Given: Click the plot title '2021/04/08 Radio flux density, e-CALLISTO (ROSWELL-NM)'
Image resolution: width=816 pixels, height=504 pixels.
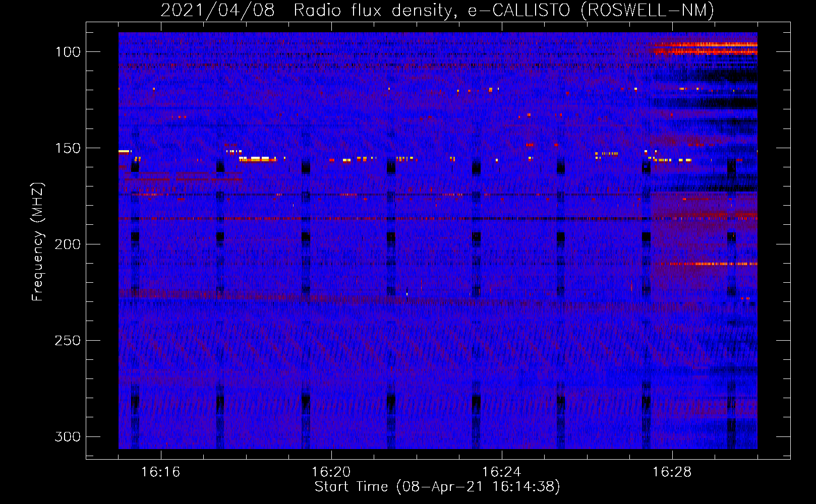Looking at the screenshot, I should [437, 10].
